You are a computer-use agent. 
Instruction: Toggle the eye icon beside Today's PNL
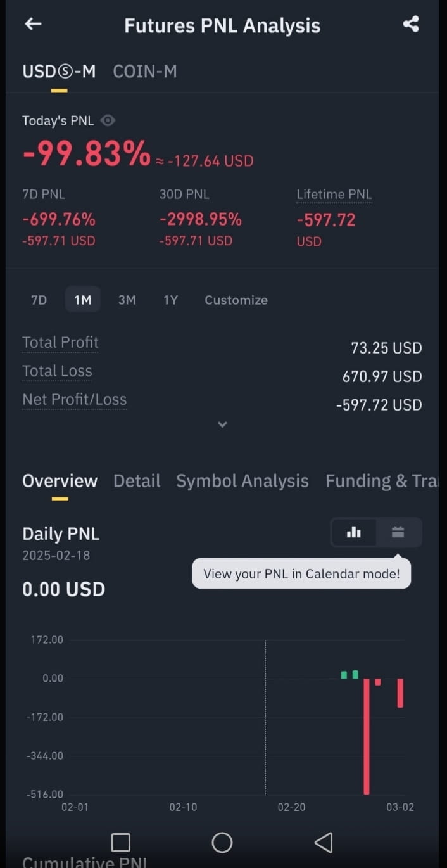[x=108, y=120]
